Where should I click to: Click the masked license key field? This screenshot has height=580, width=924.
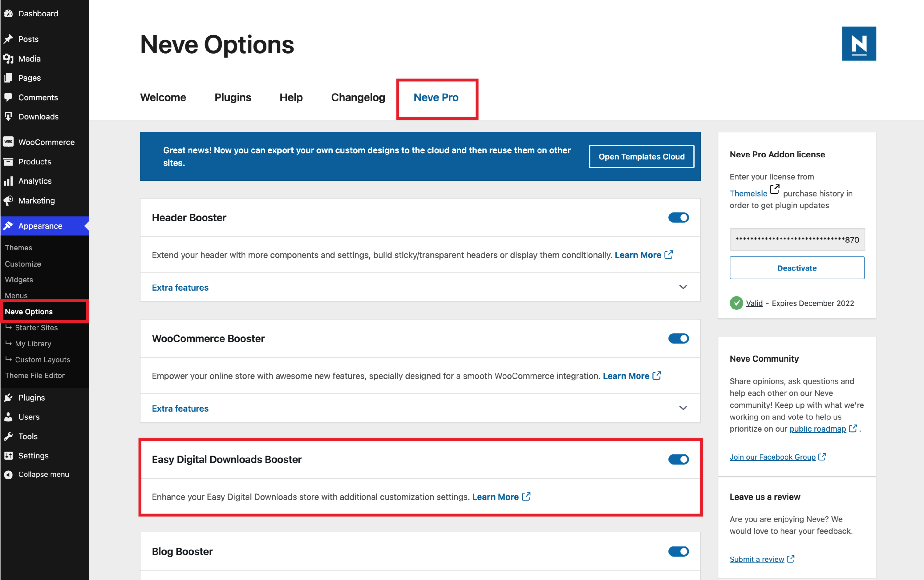click(x=796, y=240)
